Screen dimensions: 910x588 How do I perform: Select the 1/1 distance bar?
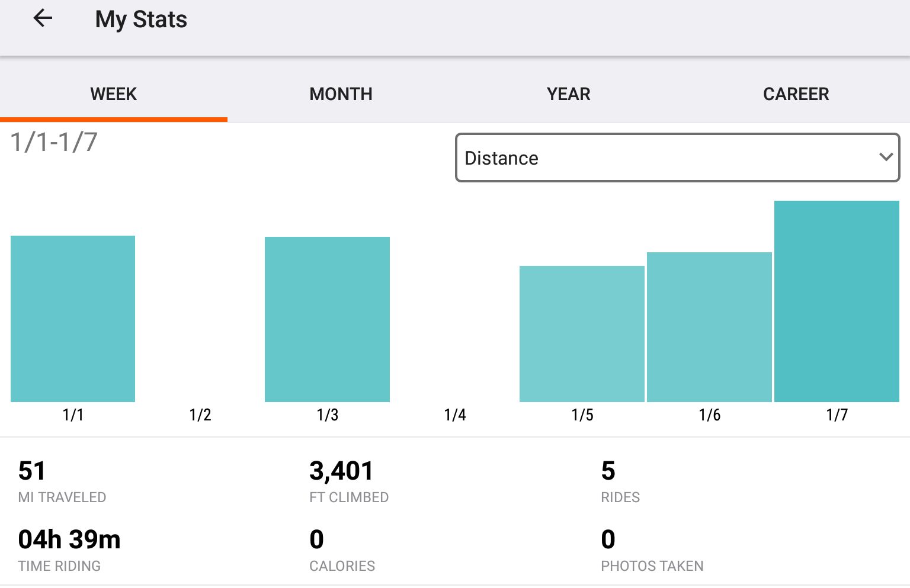[73, 319]
